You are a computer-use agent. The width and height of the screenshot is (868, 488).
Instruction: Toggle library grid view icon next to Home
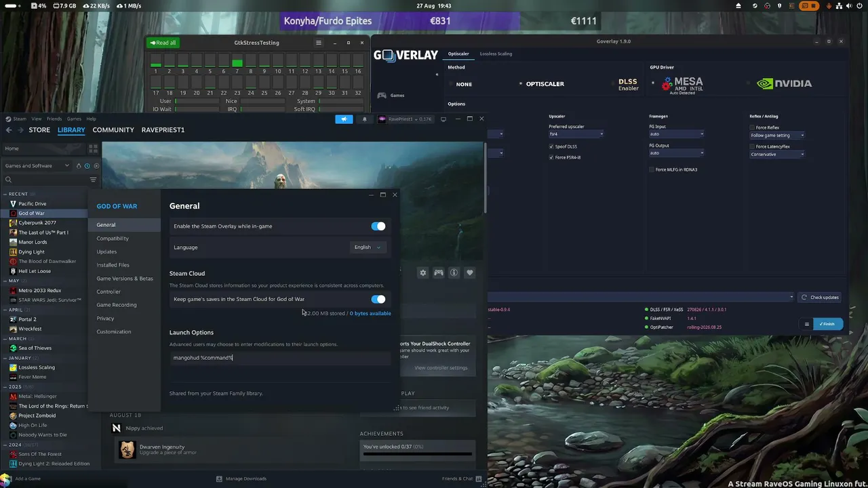(x=94, y=148)
